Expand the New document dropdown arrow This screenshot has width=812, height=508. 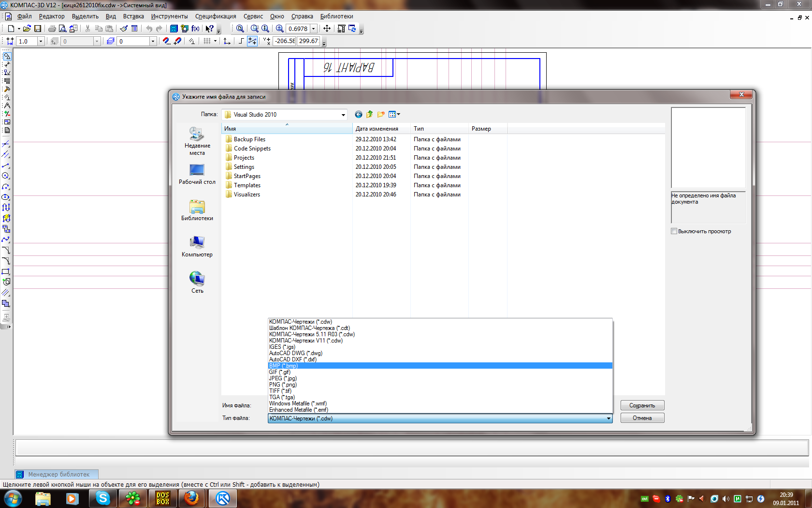(19, 29)
